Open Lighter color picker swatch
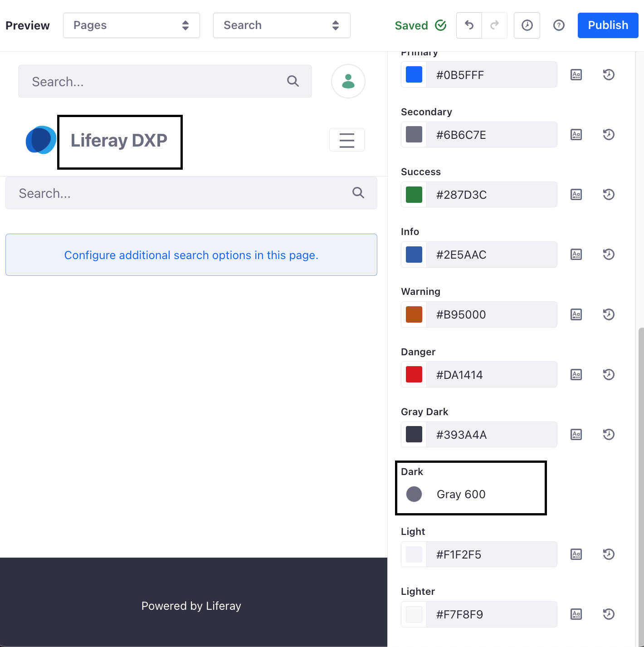 (414, 614)
